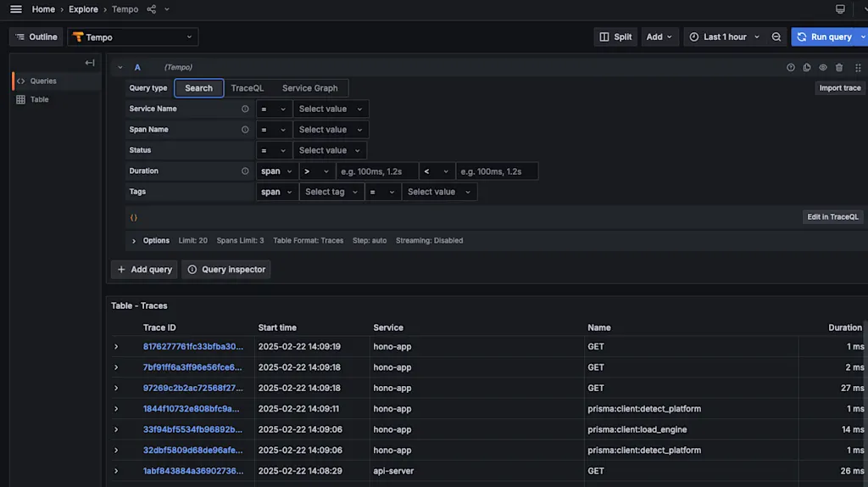The image size is (868, 487).
Task: Click the share icon beside Tempo breadcrumb
Action: click(x=151, y=8)
